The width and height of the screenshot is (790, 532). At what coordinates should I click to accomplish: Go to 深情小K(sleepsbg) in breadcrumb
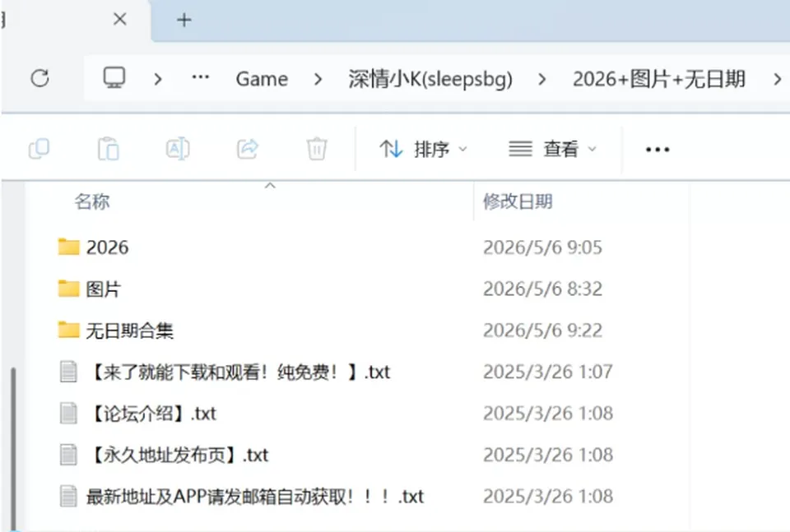[x=430, y=80]
